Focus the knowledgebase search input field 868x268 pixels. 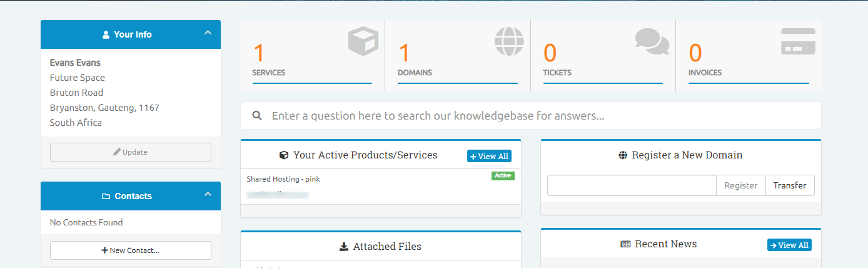pos(538,116)
